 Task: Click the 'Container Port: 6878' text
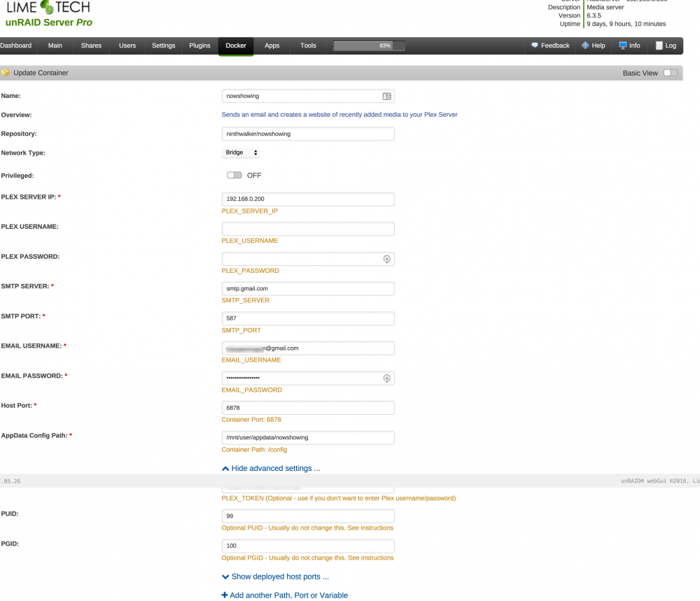251,419
